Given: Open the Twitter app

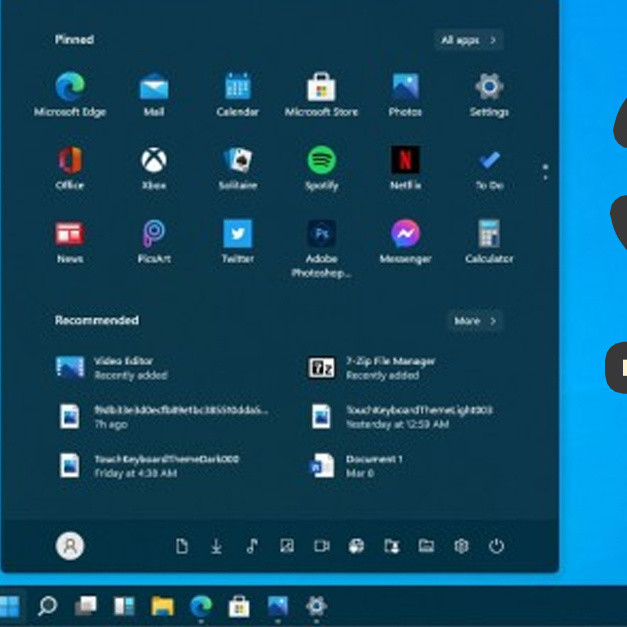Looking at the screenshot, I should 238,241.
